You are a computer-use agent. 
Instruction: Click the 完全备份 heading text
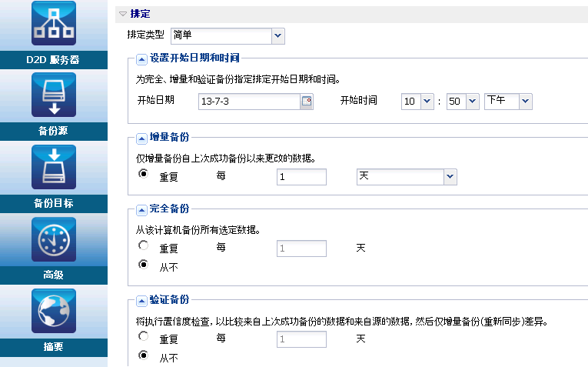coord(170,209)
